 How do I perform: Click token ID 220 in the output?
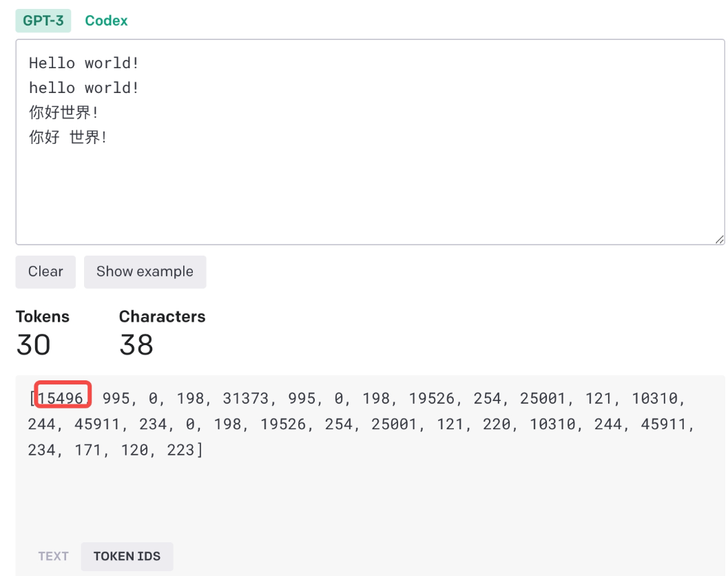(x=496, y=424)
